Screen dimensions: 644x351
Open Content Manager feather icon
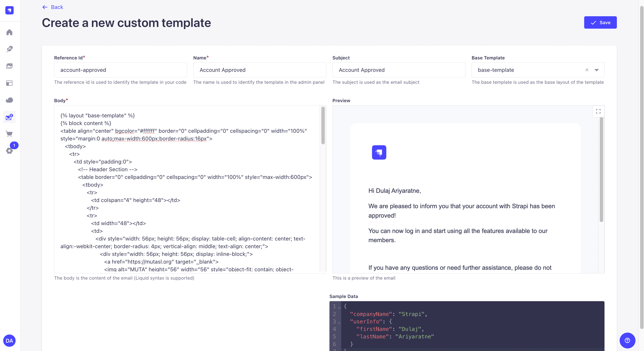point(9,49)
